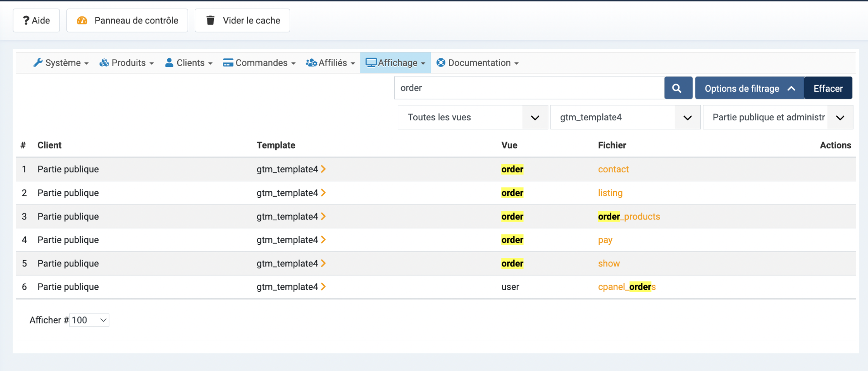Click the trash icon for Vider le cache
The image size is (868, 371).
click(x=210, y=20)
